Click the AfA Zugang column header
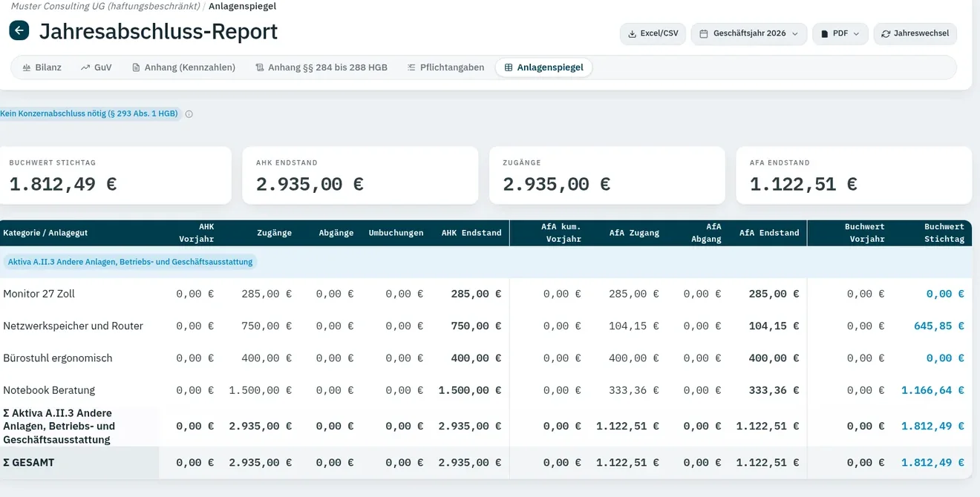The image size is (980, 497). pos(634,233)
